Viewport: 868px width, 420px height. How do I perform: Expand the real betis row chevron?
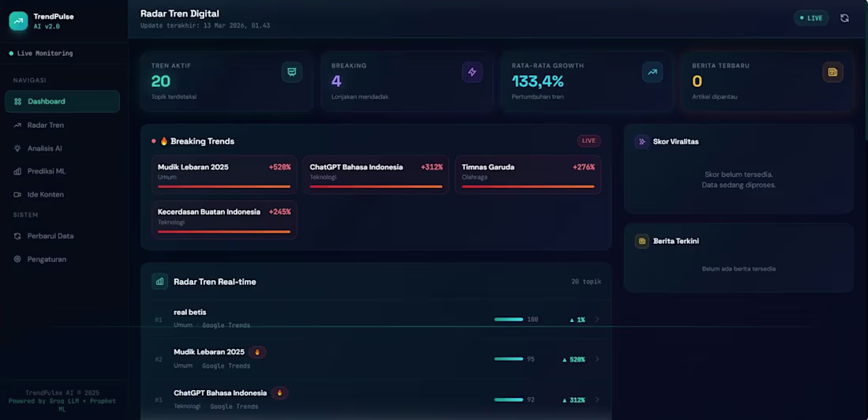coord(597,319)
